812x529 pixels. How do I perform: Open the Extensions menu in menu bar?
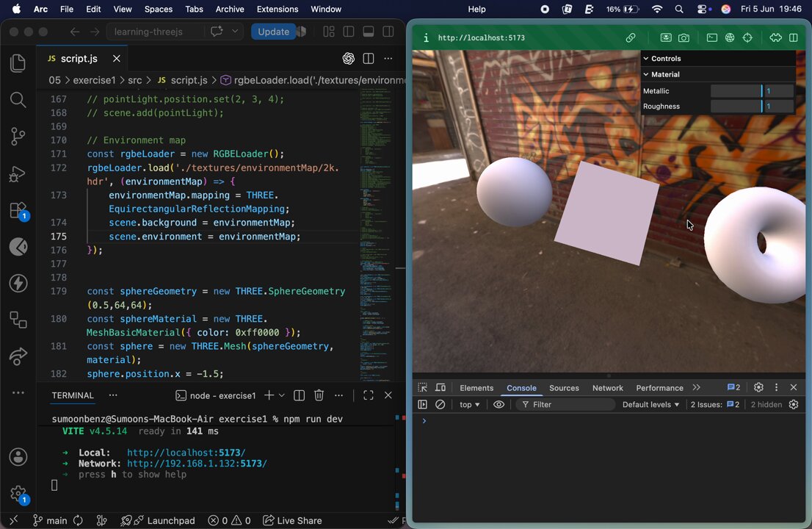pyautogui.click(x=277, y=10)
